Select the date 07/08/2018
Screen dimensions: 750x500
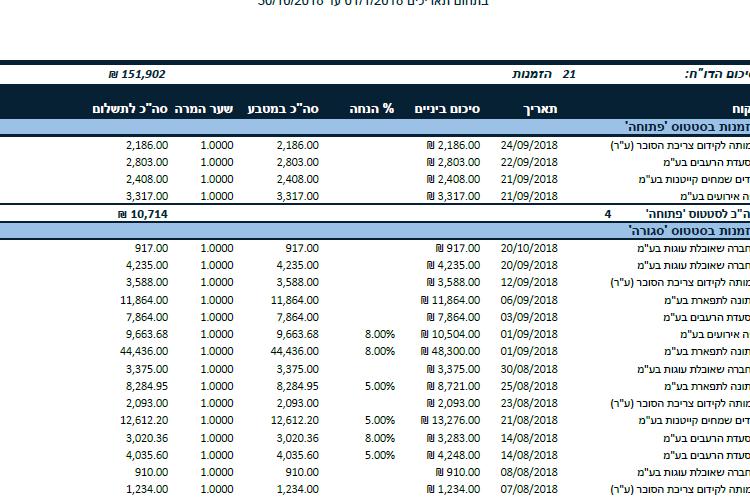529,489
